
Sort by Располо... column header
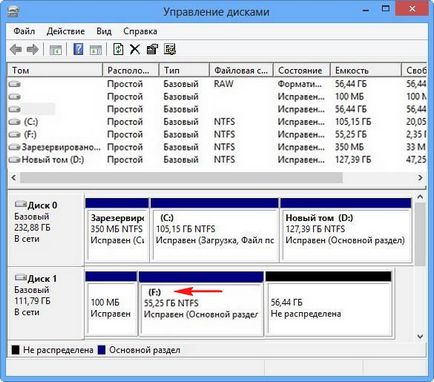click(x=131, y=70)
